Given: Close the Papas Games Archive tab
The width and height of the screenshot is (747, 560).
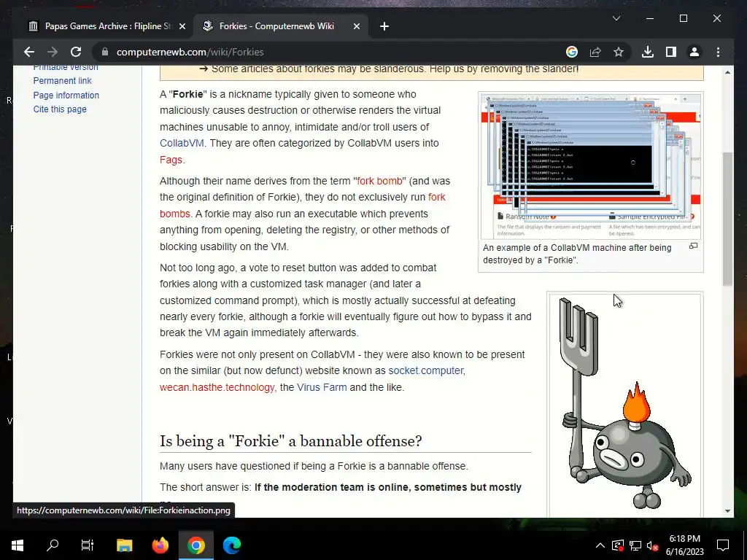Looking at the screenshot, I should [182, 26].
